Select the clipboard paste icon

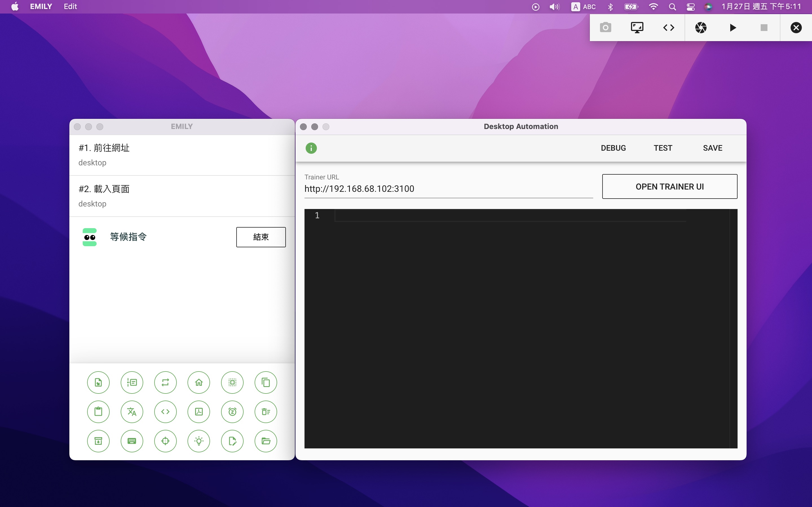98,412
